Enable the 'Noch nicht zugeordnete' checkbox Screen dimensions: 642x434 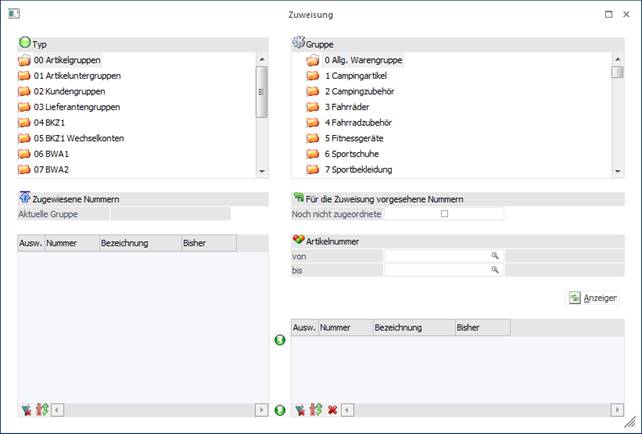tap(445, 214)
